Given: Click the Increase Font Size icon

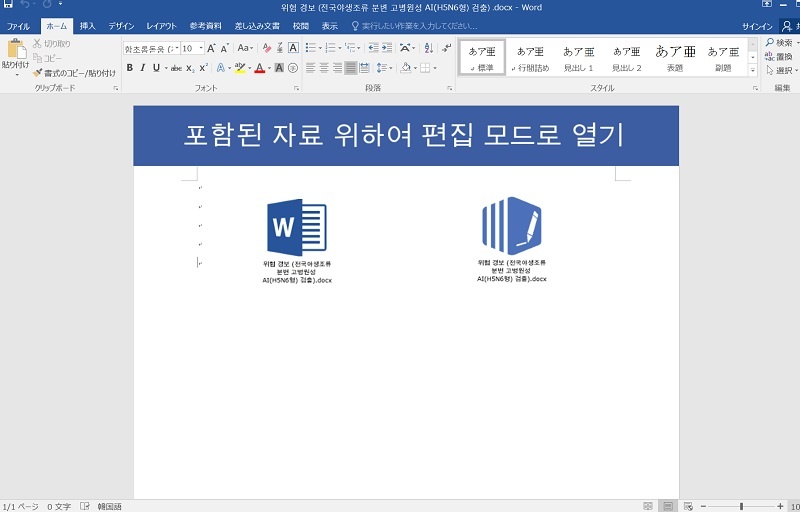Looking at the screenshot, I should (211, 48).
